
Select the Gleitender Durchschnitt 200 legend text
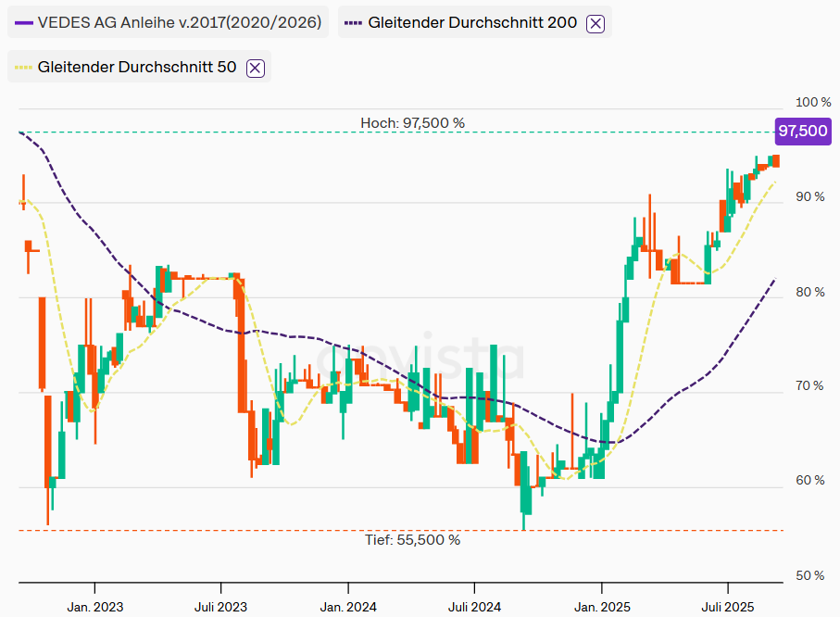[472, 23]
